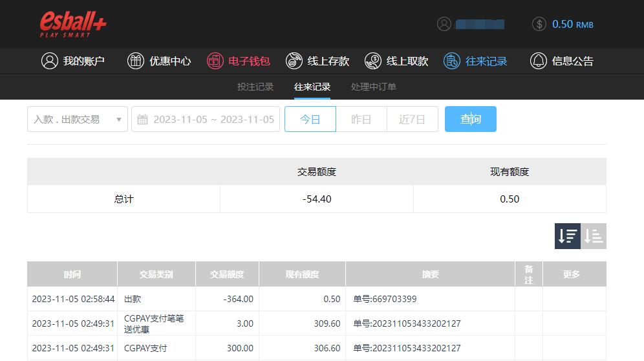Click order number 单号:669703399
Screen dimensions: 644x361
[x=385, y=299]
